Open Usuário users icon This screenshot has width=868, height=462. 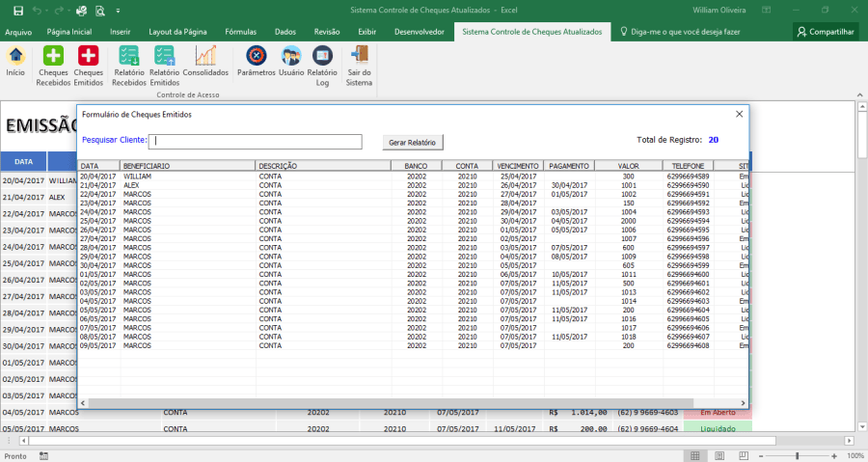tap(291, 56)
